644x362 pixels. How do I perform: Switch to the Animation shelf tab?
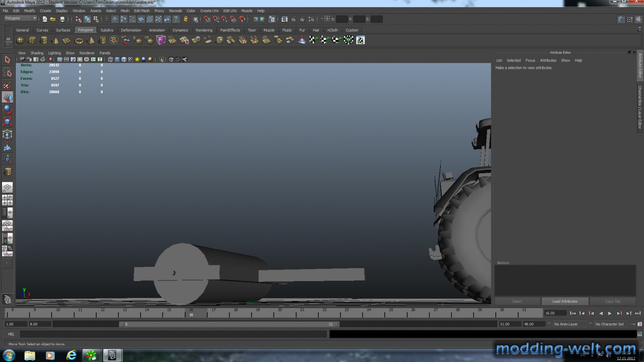point(157,30)
